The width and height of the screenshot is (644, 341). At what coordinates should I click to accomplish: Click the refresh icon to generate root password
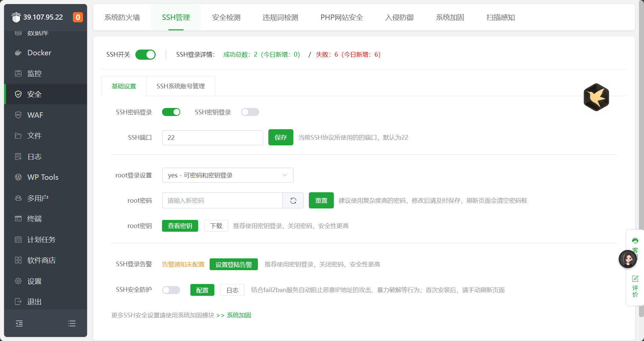pyautogui.click(x=293, y=201)
